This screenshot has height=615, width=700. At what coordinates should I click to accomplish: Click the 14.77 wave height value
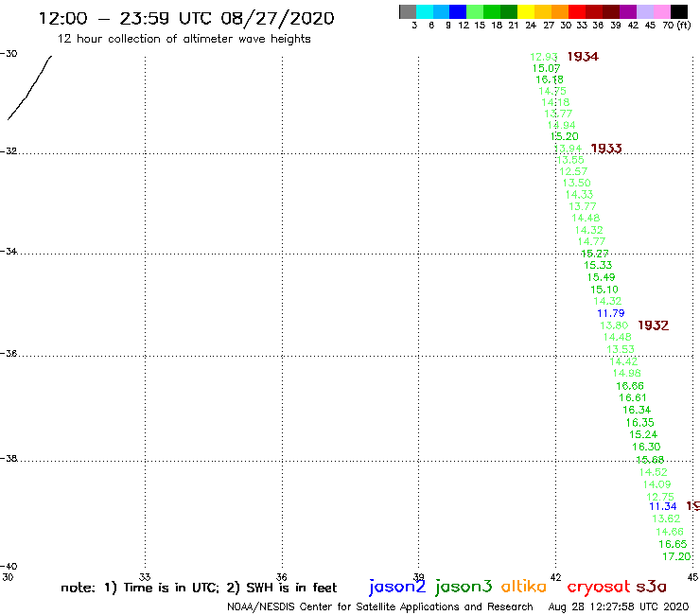pyautogui.click(x=591, y=241)
